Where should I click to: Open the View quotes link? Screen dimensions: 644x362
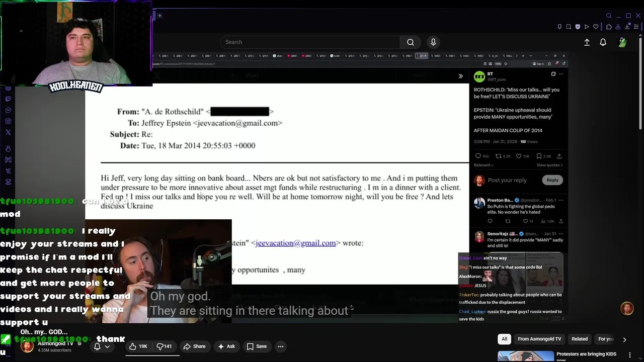549,165
